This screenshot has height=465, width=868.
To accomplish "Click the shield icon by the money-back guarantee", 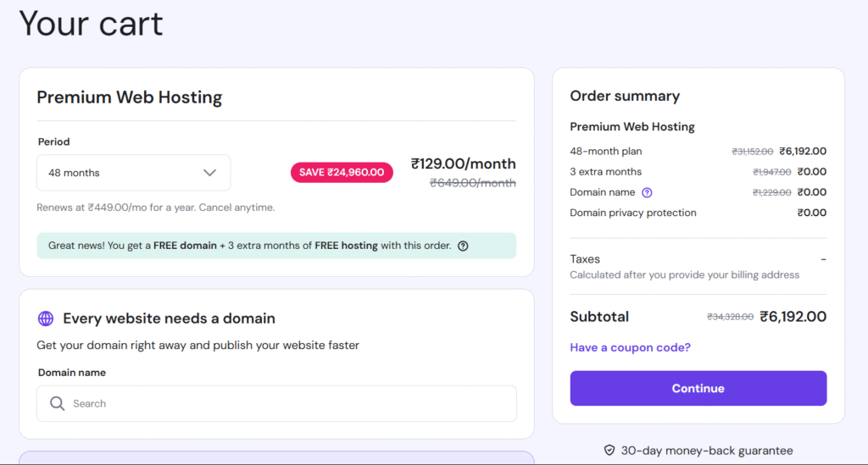I will 609,451.
